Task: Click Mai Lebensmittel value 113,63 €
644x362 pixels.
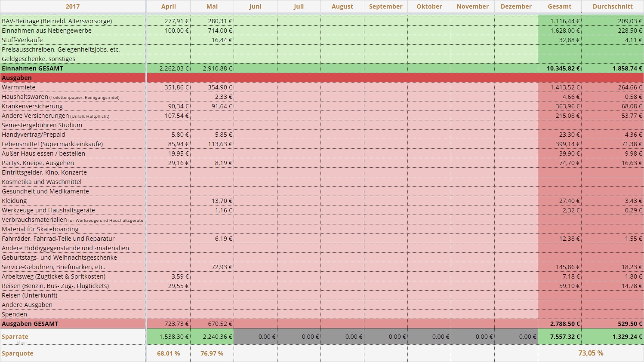Action: (220, 144)
